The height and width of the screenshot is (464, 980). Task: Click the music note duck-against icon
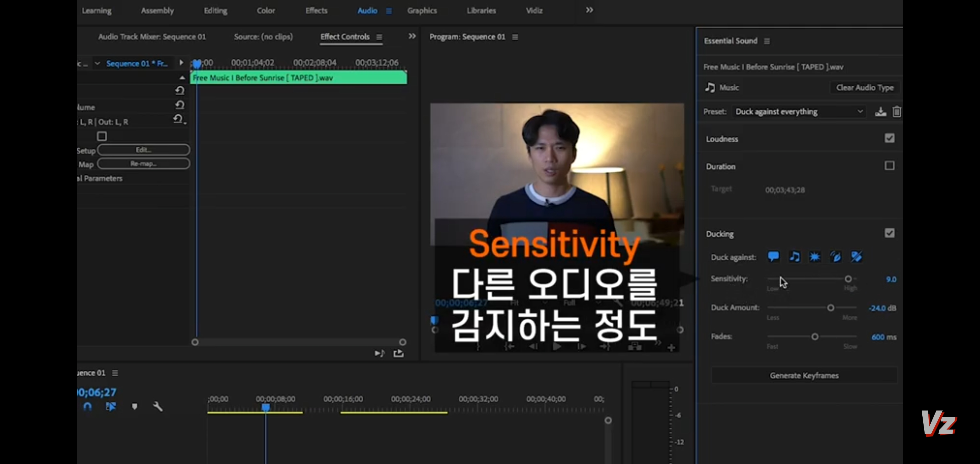coord(794,257)
